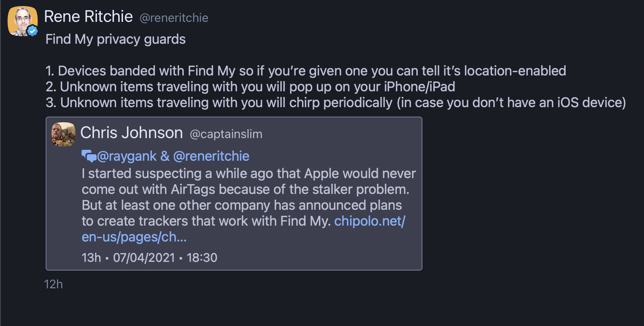Image resolution: width=644 pixels, height=326 pixels.
Task: Click the point about items chirping periodically
Action: 335,103
